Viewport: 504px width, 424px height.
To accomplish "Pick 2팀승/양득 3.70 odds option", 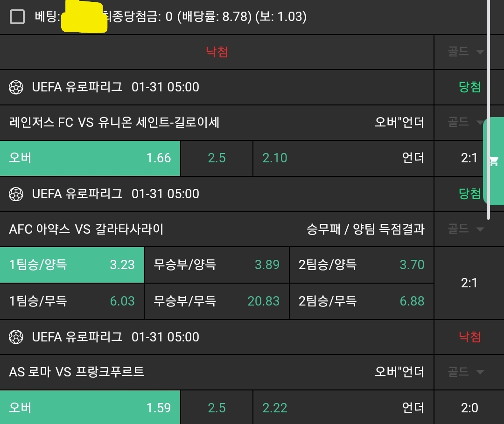I will point(361,265).
